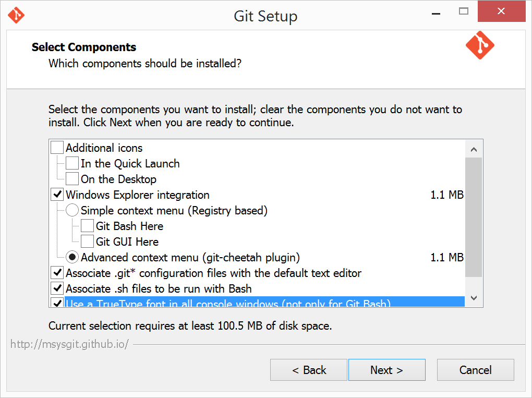Viewport: 532px width, 398px height.
Task: Toggle Associate .git* configuration files checkbox
Action: (x=57, y=272)
